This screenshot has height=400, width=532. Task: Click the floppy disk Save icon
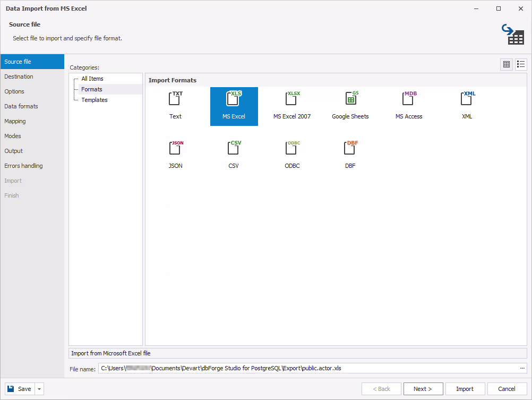point(11,389)
